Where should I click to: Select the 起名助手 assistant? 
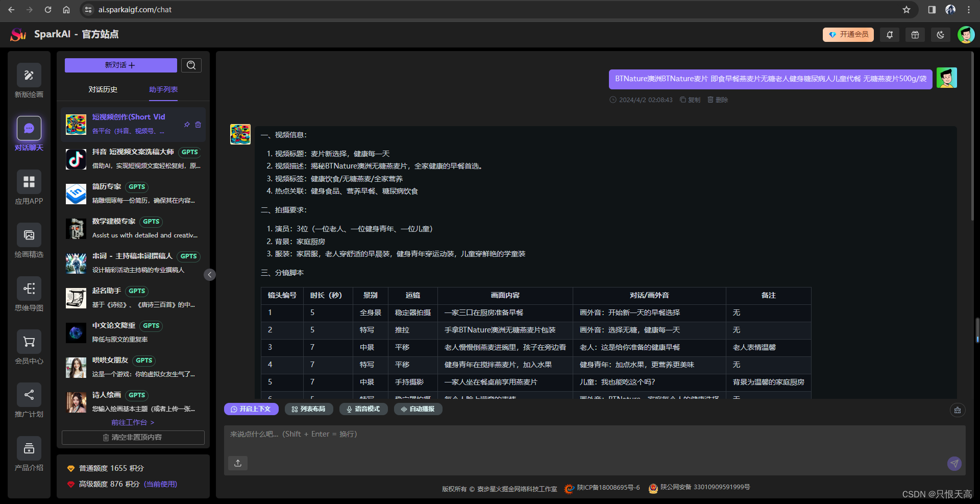[x=133, y=298]
